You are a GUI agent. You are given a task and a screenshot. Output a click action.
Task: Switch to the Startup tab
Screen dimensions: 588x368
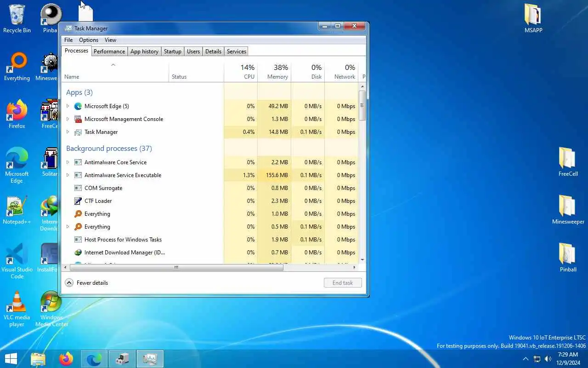tap(173, 52)
